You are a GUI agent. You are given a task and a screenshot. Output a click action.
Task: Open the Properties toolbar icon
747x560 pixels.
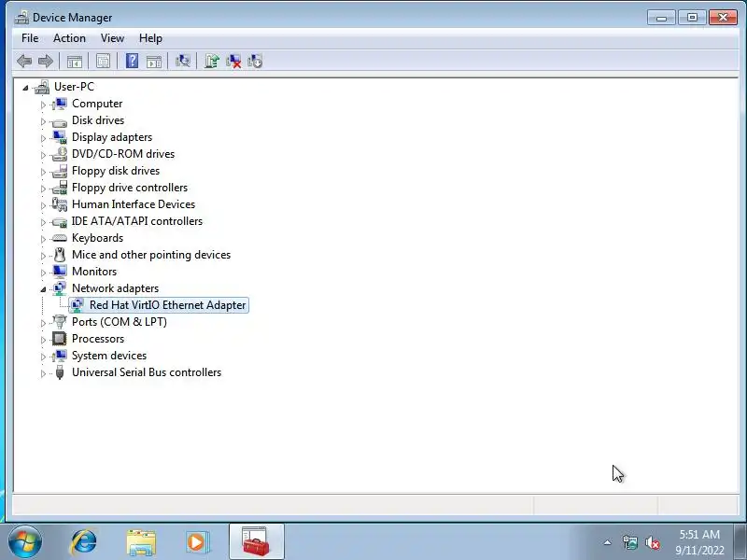[x=103, y=61]
